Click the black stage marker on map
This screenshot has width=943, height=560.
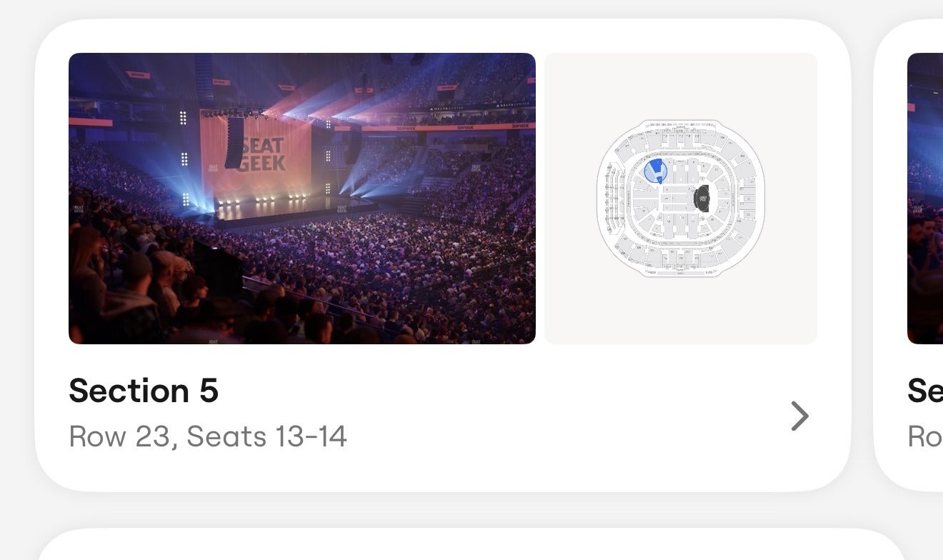[701, 198]
